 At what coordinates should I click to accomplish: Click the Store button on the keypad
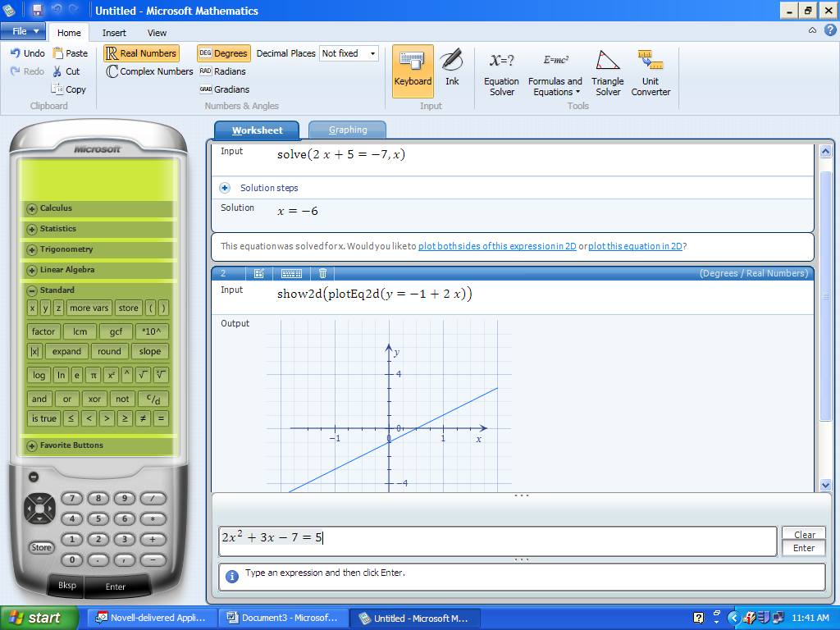(41, 547)
